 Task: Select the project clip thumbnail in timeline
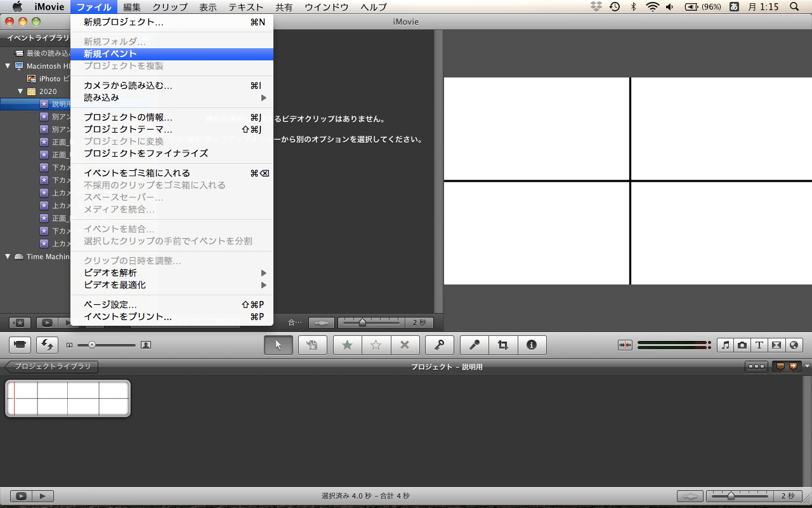tap(68, 399)
